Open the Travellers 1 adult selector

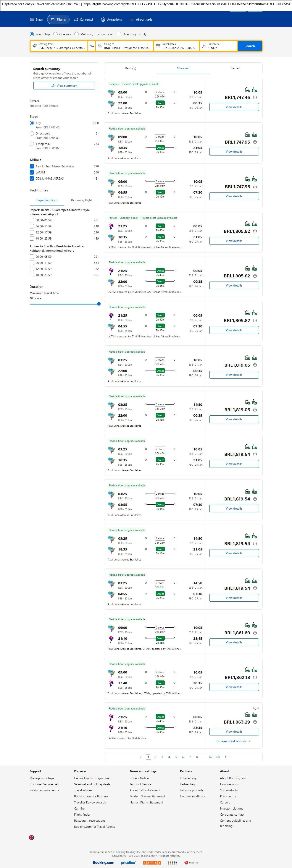218,46
